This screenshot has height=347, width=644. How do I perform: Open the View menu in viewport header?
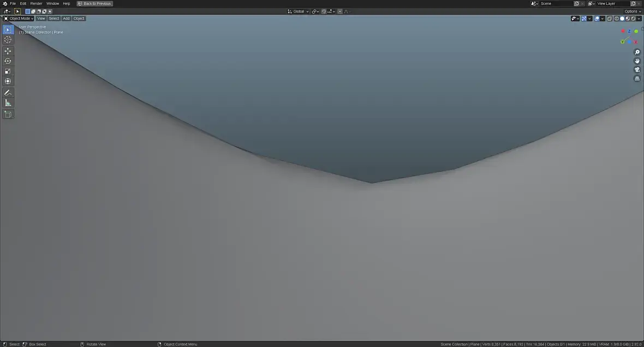(41, 19)
